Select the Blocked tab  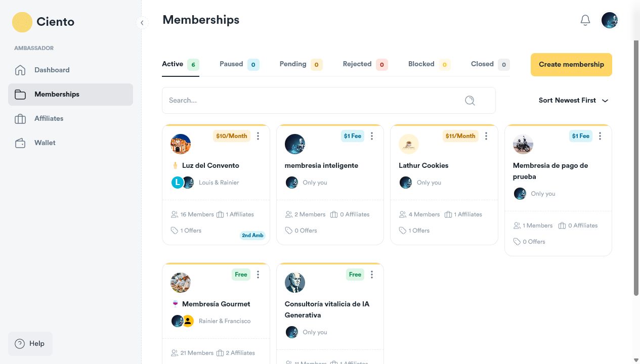click(x=430, y=64)
